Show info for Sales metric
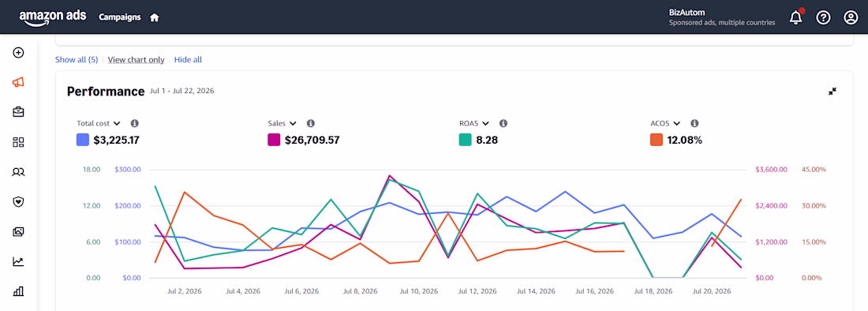This screenshot has width=868, height=311. pyautogui.click(x=311, y=123)
